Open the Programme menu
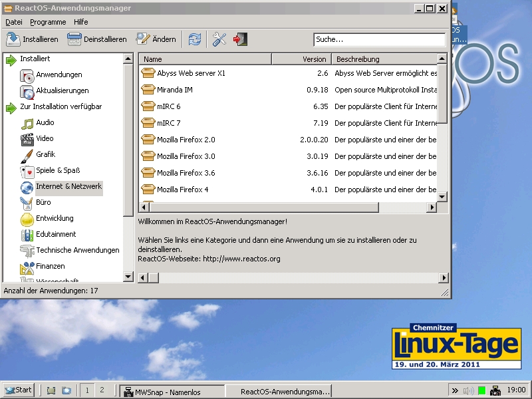 coord(47,22)
